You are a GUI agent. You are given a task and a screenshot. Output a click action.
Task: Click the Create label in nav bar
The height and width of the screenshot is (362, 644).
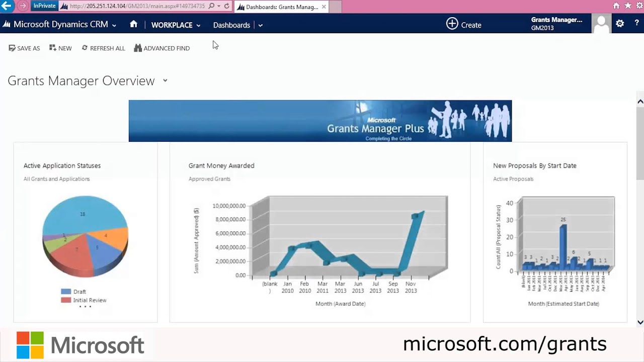pyautogui.click(x=471, y=25)
